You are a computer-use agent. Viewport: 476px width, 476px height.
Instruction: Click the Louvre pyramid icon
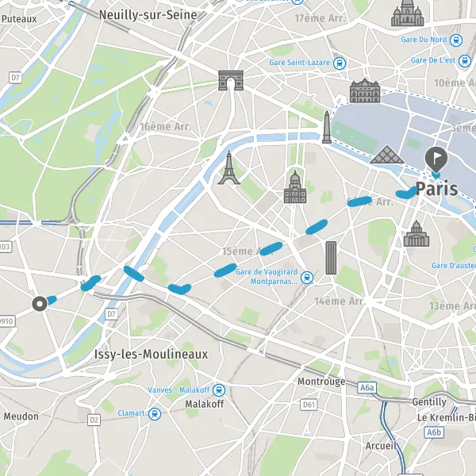point(387,154)
